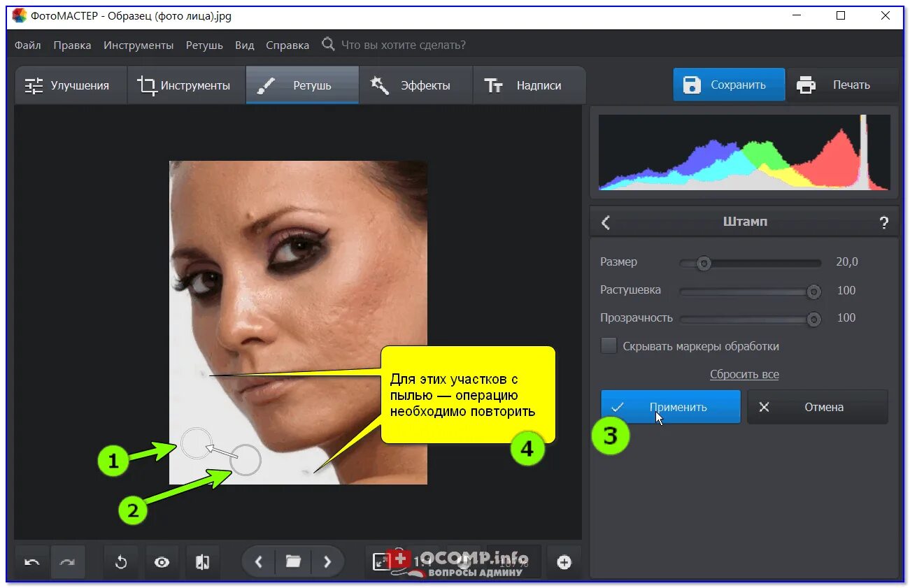The image size is (910, 588).
Task: Adjust the Прозрачность slider
Action: pyautogui.click(x=751, y=319)
